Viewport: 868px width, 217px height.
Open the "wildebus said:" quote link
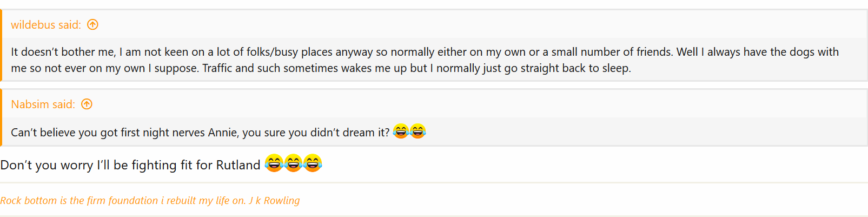pos(46,25)
